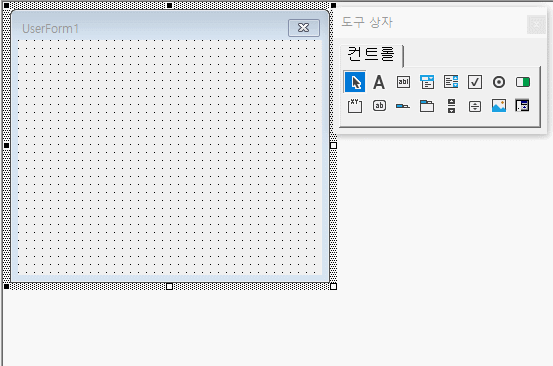Select the MultiPage control tool
553x366 pixels.
click(427, 106)
